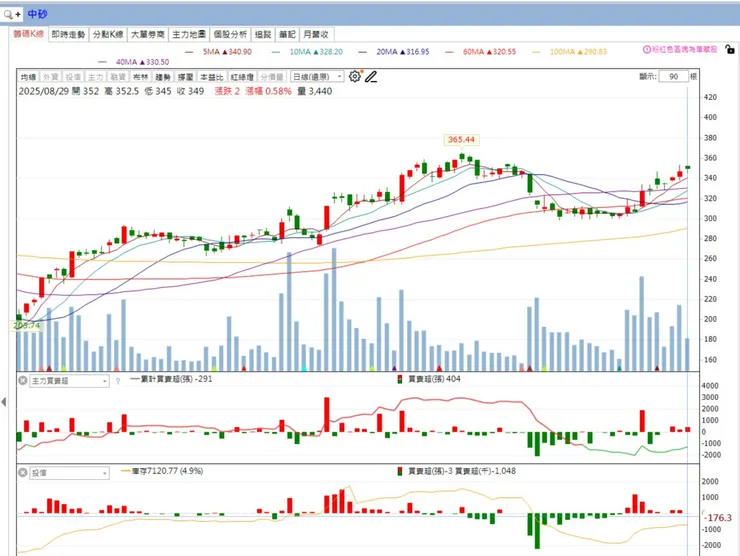Toggle the 投信 overlay button in chart toolbar
This screenshot has width=740, height=556.
click(x=73, y=77)
